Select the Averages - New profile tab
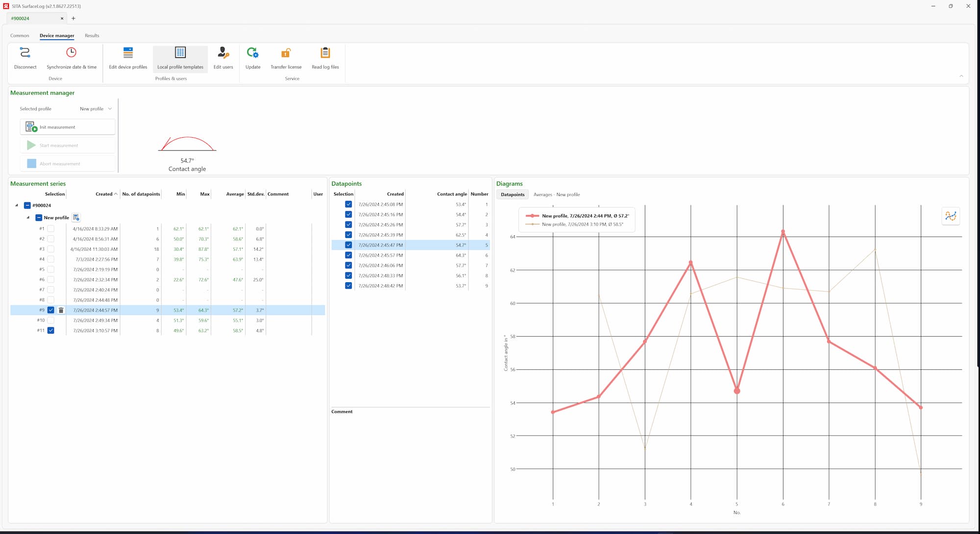The width and height of the screenshot is (980, 534). coord(557,194)
